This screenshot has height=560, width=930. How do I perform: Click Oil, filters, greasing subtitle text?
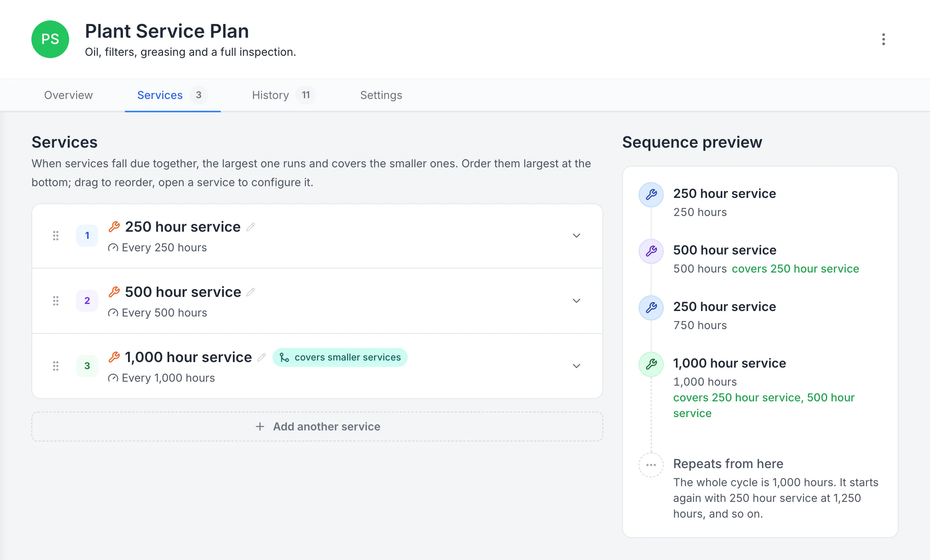pyautogui.click(x=190, y=52)
